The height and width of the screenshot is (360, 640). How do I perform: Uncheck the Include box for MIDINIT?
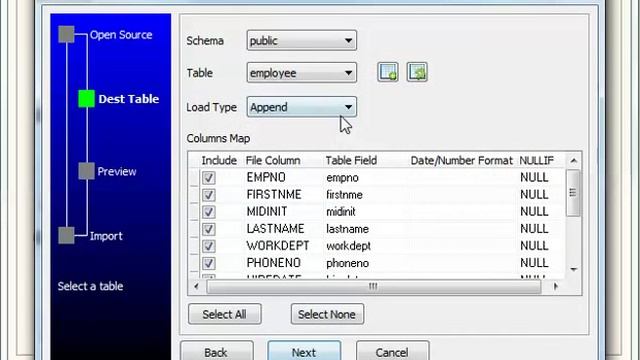[x=209, y=212]
